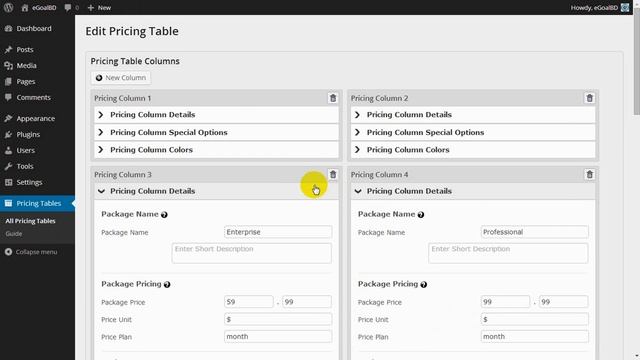Open the Guide submenu link
640x360 pixels.
click(x=14, y=234)
